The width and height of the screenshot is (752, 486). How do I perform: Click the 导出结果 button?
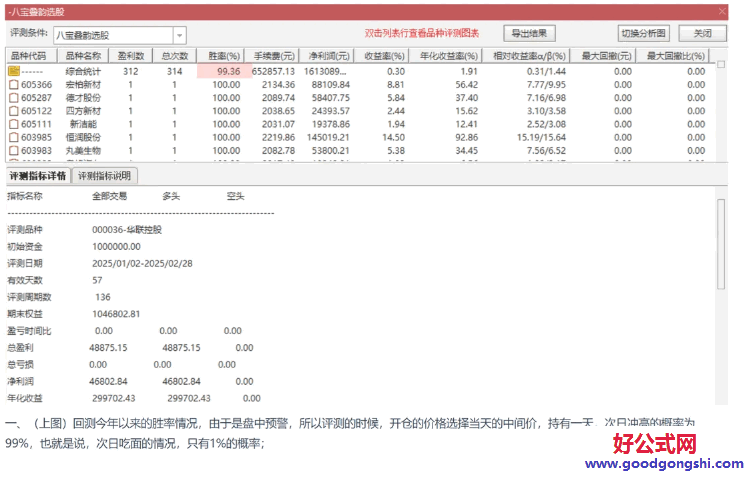click(529, 33)
